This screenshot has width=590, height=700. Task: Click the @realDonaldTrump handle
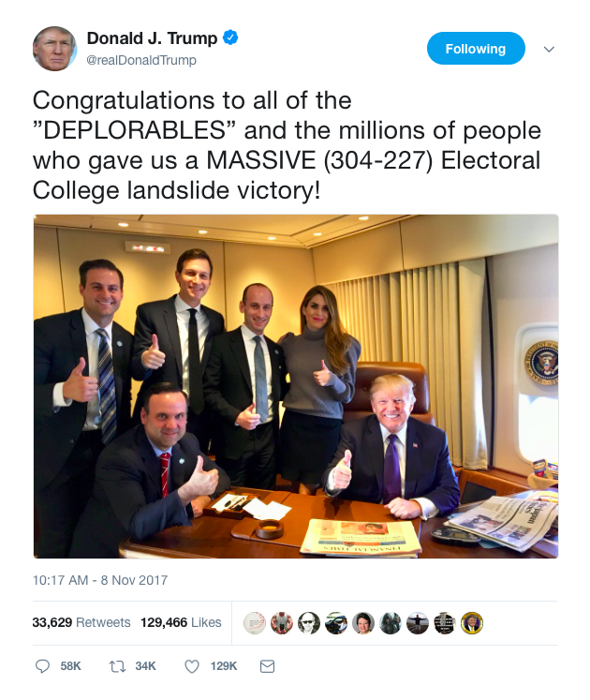(141, 60)
